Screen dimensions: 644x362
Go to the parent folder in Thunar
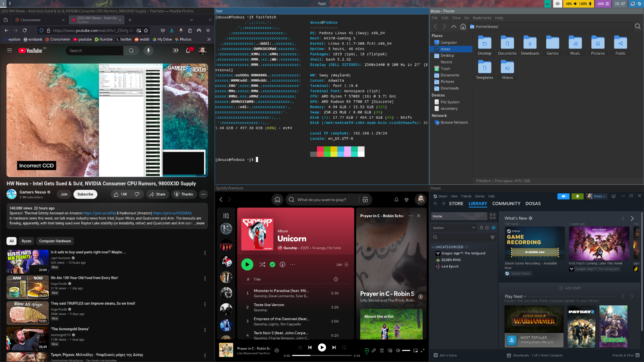tap(454, 27)
